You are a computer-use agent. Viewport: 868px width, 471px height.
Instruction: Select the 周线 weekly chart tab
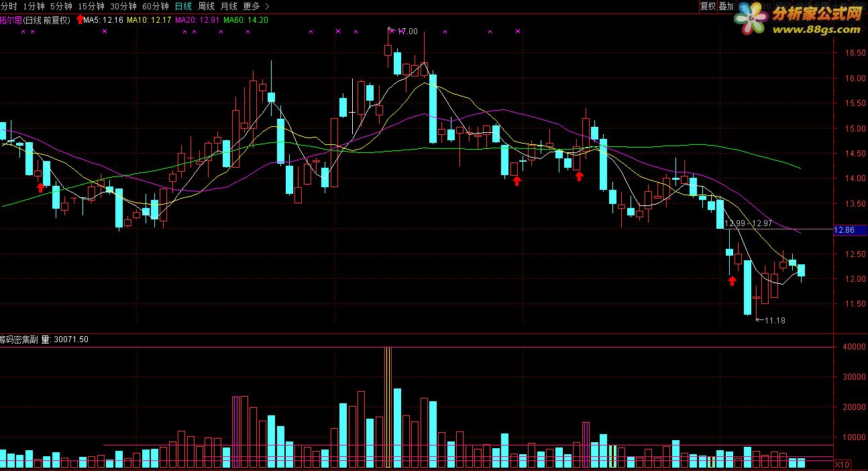[206, 6]
